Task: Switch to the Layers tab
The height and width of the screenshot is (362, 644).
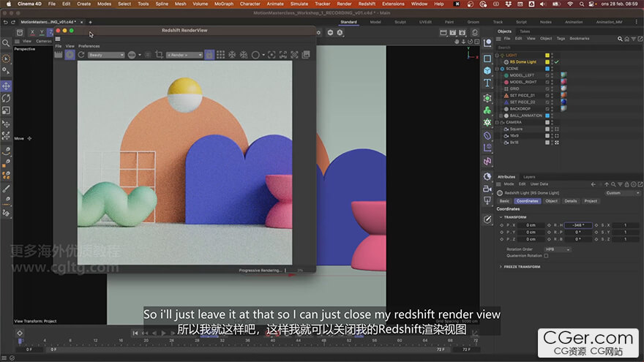Action: point(529,177)
